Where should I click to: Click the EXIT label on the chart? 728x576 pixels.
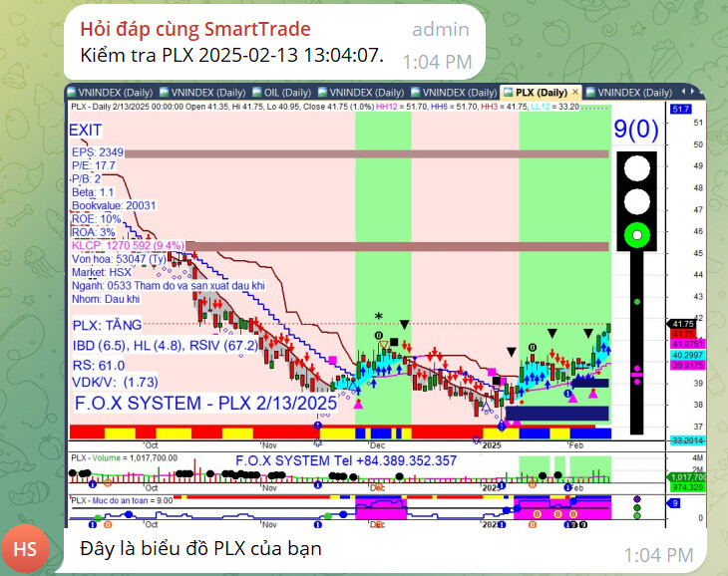(x=86, y=130)
